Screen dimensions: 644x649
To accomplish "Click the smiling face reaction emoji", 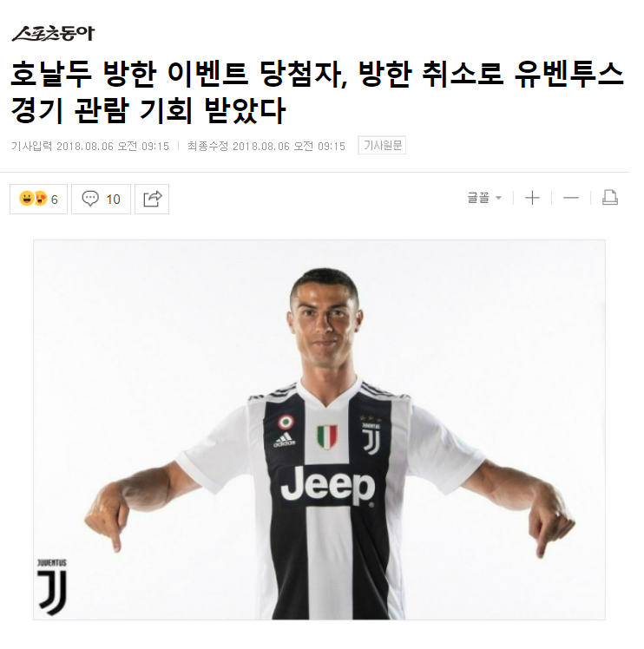I will 26,199.
